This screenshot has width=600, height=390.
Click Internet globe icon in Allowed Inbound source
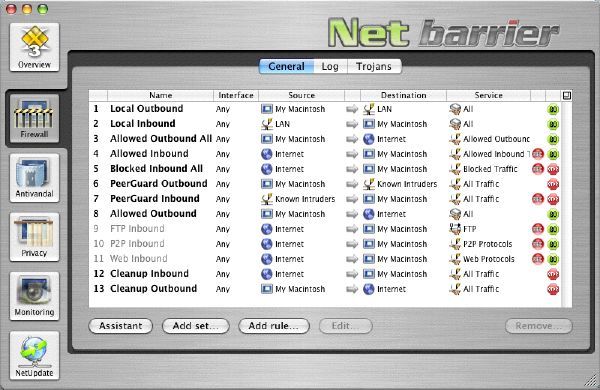coord(267,154)
